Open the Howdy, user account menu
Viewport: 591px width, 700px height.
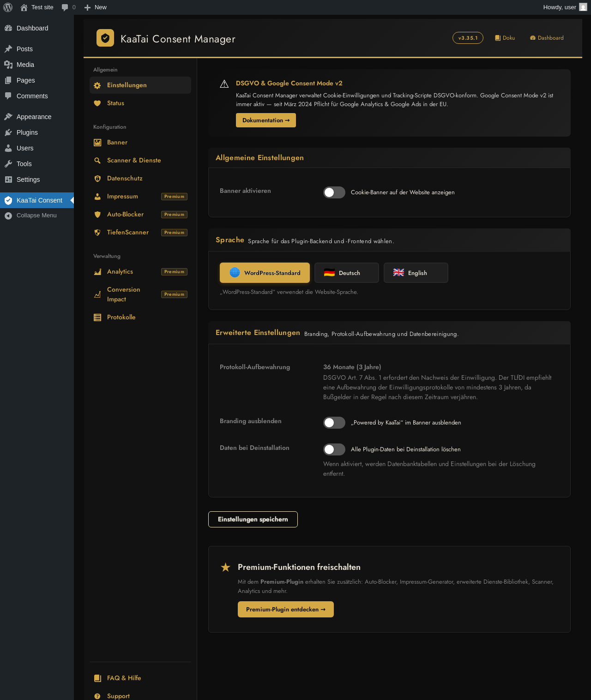click(565, 7)
